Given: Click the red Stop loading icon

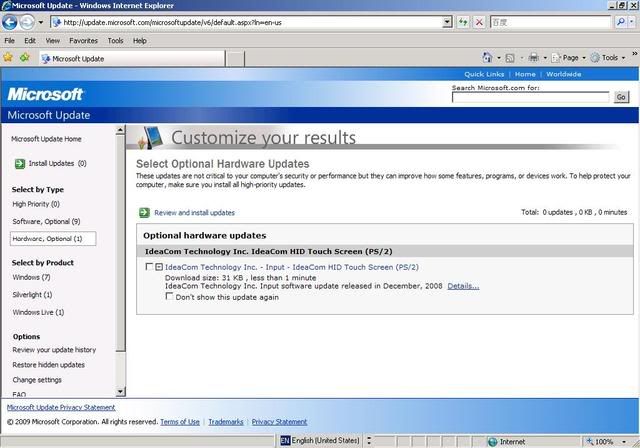Looking at the screenshot, I should (x=479, y=22).
